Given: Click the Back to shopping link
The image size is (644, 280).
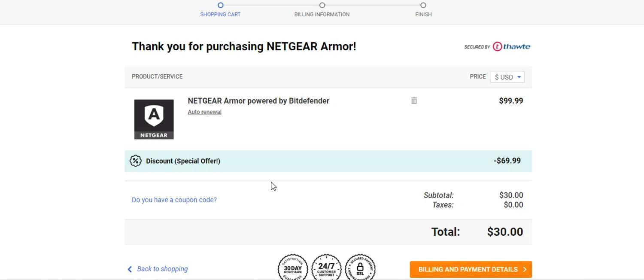Looking at the screenshot, I should click(162, 269).
